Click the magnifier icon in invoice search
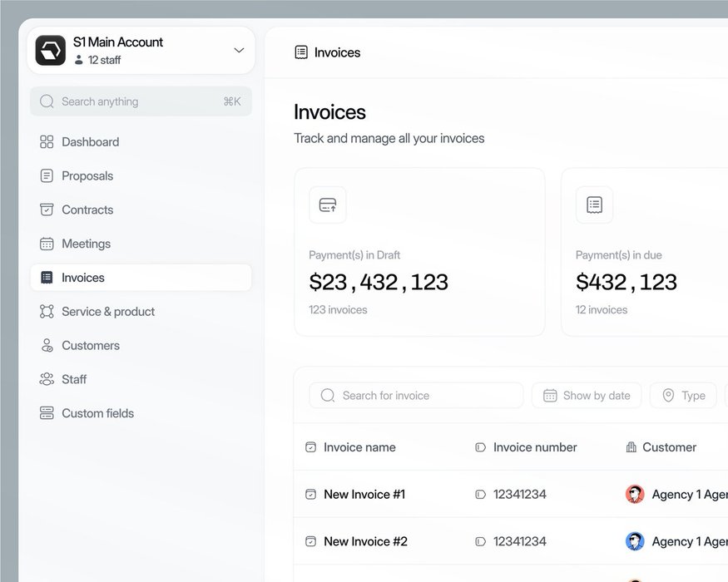Image resolution: width=728 pixels, height=582 pixels. click(x=328, y=396)
